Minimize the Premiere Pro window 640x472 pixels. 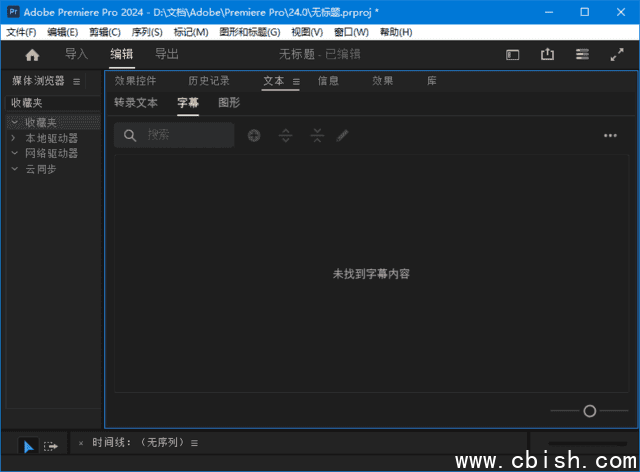click(549, 12)
